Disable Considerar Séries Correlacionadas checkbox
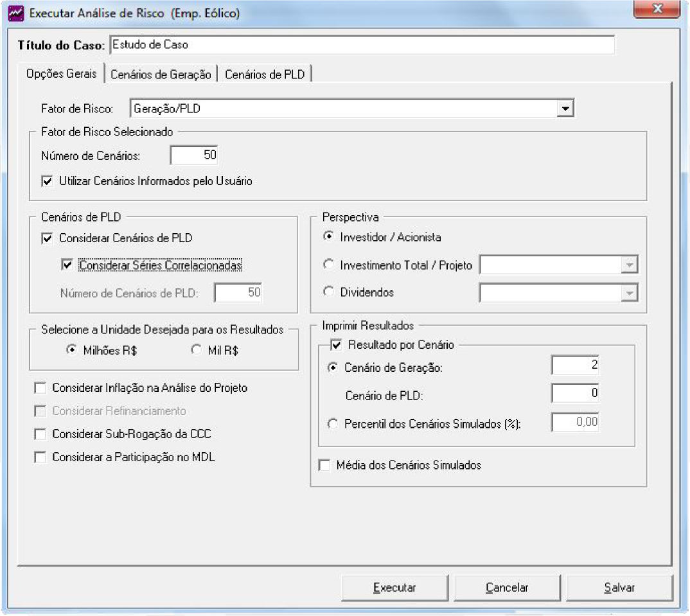This screenshot has height=616, width=690. tap(67, 264)
